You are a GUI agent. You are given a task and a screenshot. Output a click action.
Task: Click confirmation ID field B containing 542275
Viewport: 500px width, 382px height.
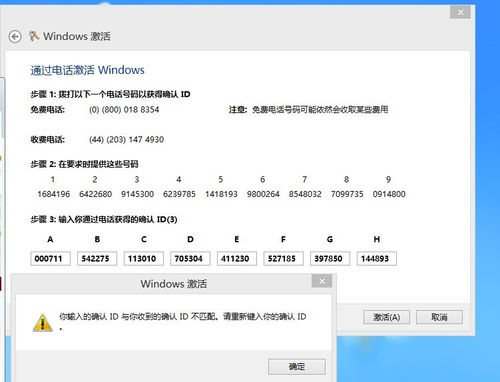coord(97,258)
